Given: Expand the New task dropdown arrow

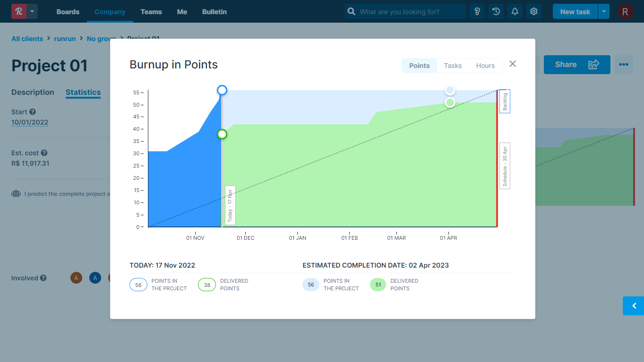Looking at the screenshot, I should (604, 12).
